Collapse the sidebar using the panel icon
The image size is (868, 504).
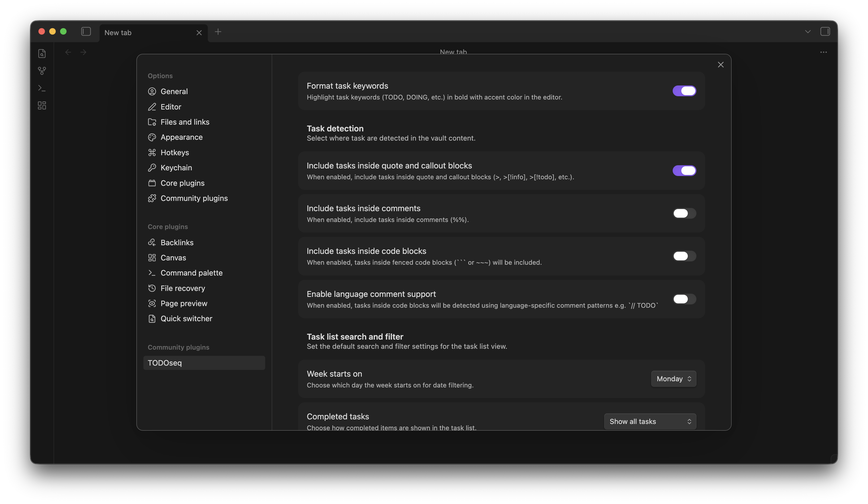pyautogui.click(x=86, y=31)
